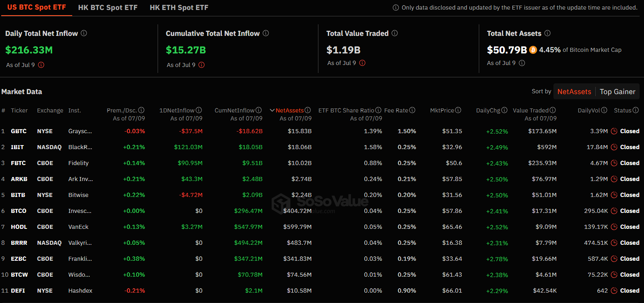Select Fidelity institution name cell

pyautogui.click(x=79, y=163)
